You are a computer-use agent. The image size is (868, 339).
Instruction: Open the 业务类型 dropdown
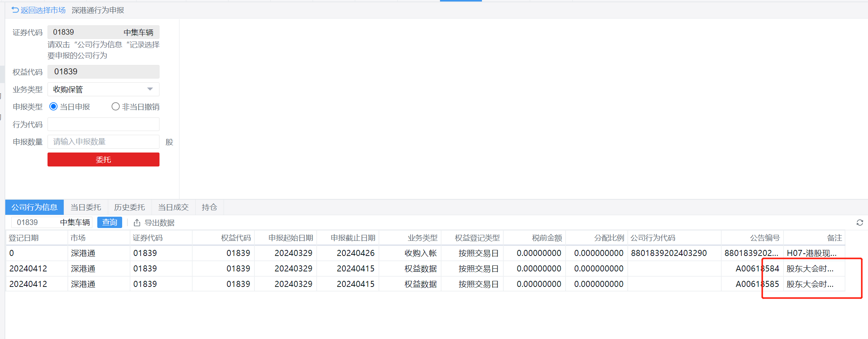point(103,89)
